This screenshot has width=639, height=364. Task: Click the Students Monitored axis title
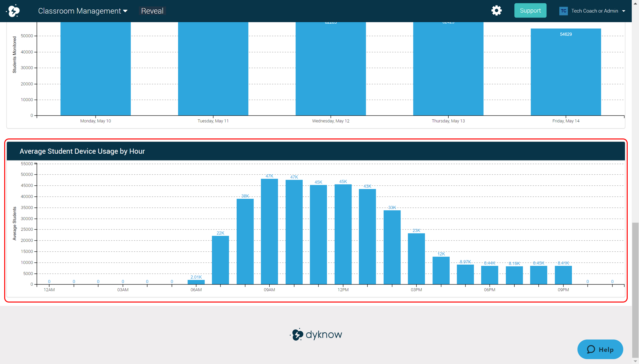tap(14, 55)
